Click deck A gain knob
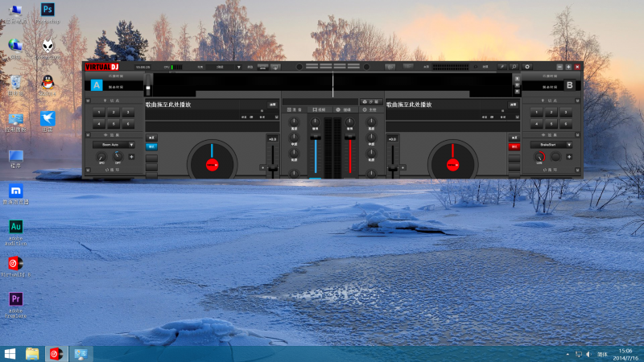 tap(315, 122)
